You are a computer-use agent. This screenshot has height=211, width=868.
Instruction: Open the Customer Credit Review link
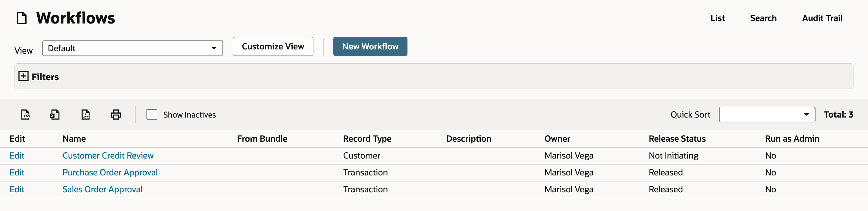tap(108, 156)
